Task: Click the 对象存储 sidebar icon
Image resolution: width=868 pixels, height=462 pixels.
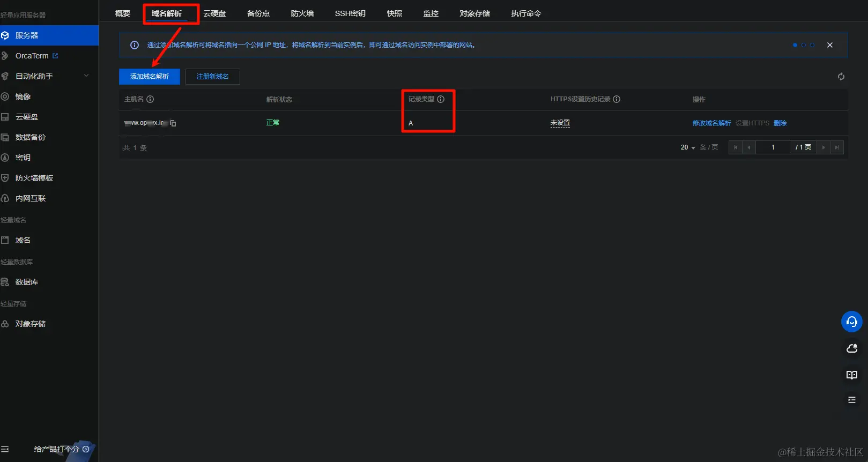Action: 5,324
